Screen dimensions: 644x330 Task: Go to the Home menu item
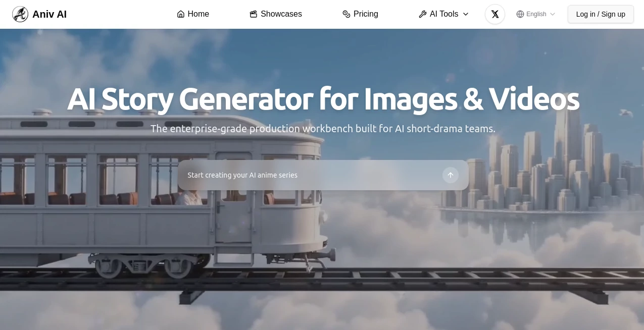[193, 14]
